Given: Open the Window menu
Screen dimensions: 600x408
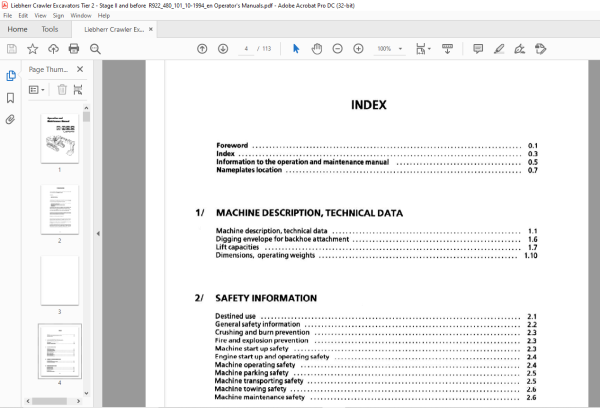Looking at the screenshot, I should (81, 16).
